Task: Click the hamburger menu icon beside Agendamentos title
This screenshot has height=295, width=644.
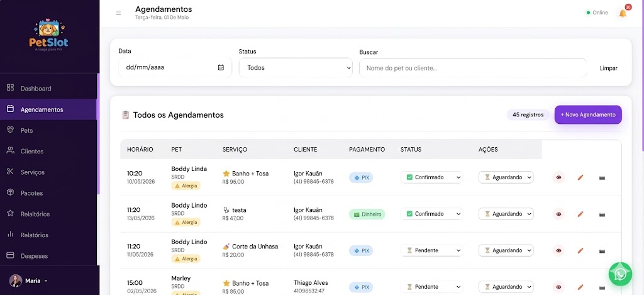Action: pos(118,13)
